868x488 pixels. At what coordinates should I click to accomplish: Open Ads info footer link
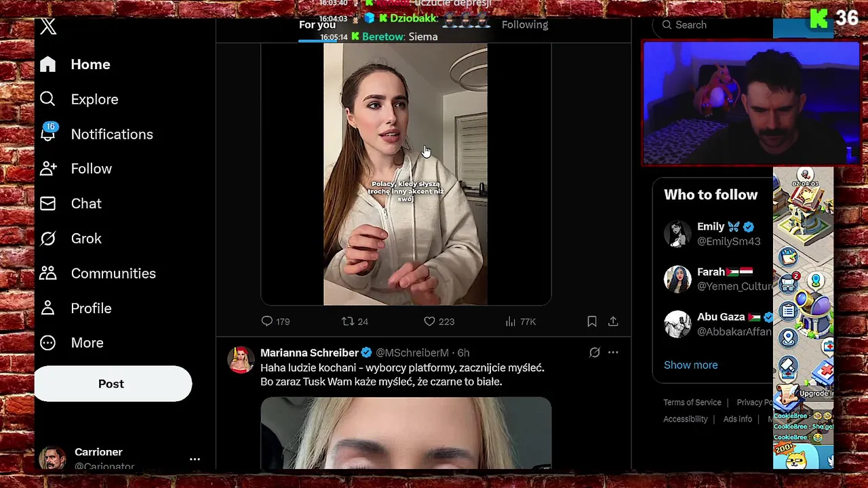point(737,420)
